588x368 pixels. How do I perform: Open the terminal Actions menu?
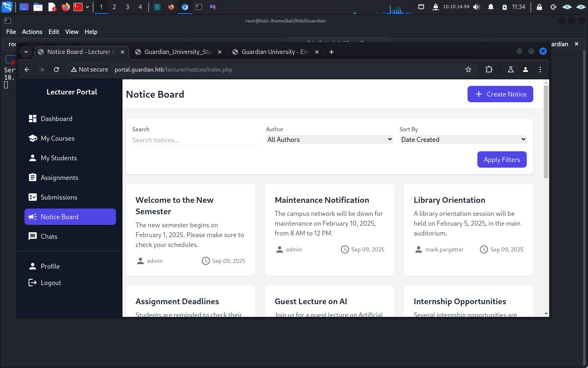[32, 32]
